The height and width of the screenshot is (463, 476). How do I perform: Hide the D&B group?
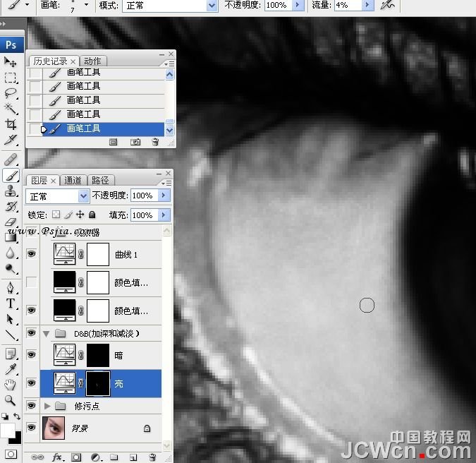click(31, 333)
